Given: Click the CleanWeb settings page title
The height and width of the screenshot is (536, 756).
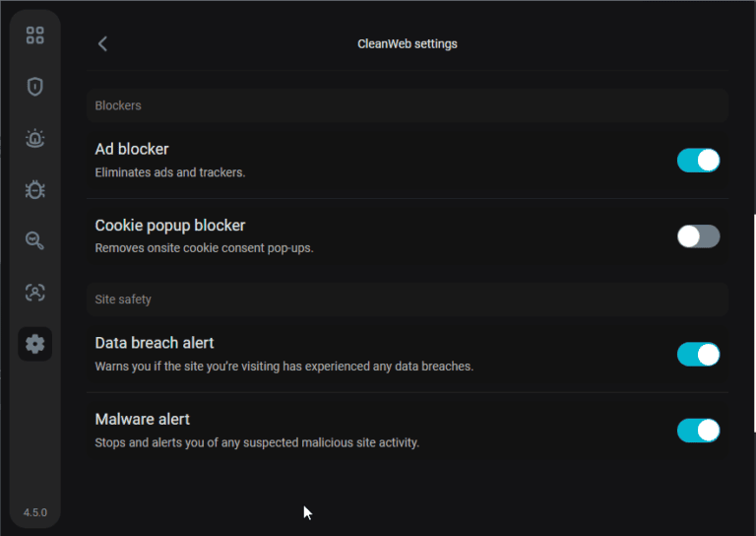Looking at the screenshot, I should 407,43.
